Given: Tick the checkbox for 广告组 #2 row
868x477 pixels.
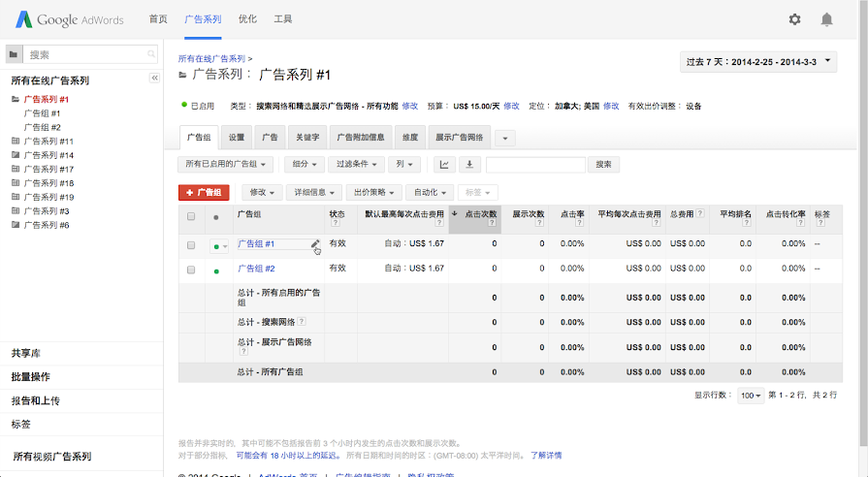Looking at the screenshot, I should point(191,270).
